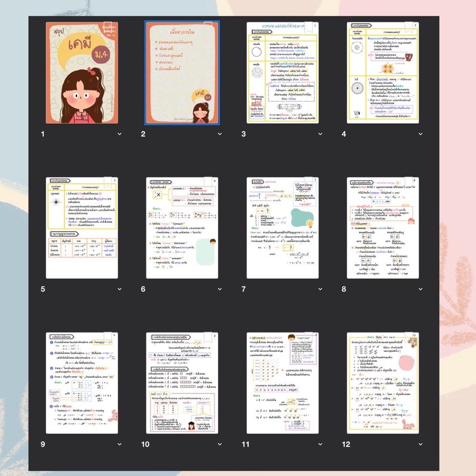The width and height of the screenshot is (476, 476).
Task: Expand the chevron menu for page 3
Action: pyautogui.click(x=320, y=134)
